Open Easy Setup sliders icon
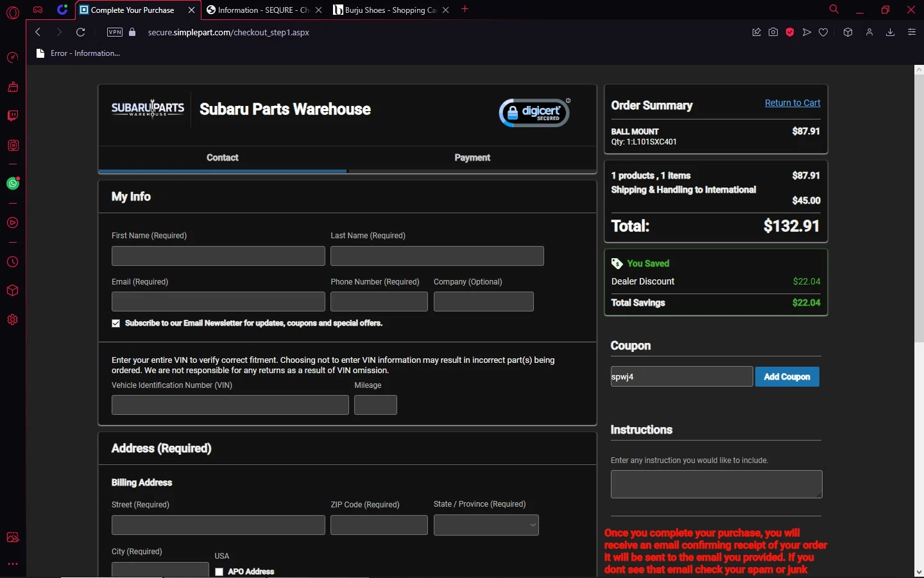The height and width of the screenshot is (578, 924). pyautogui.click(x=911, y=32)
